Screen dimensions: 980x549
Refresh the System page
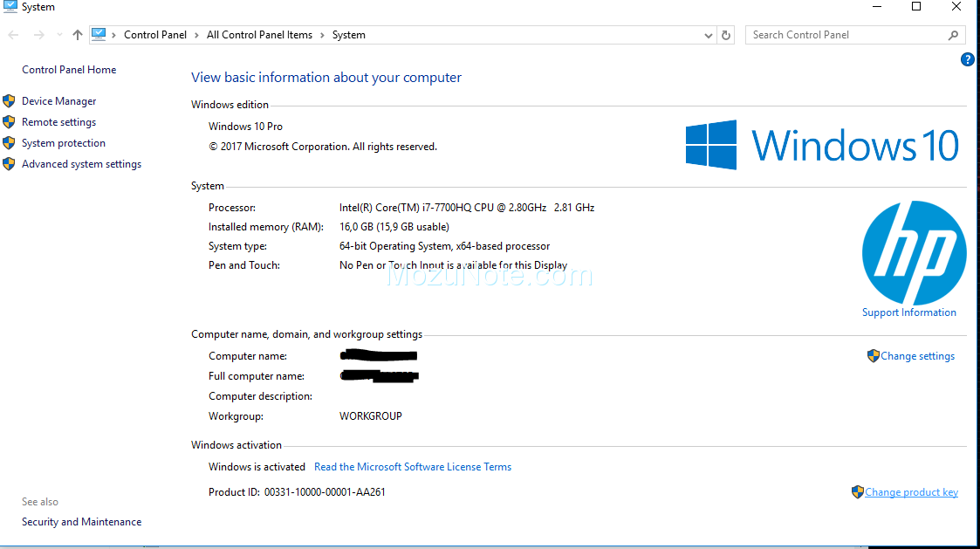point(726,35)
